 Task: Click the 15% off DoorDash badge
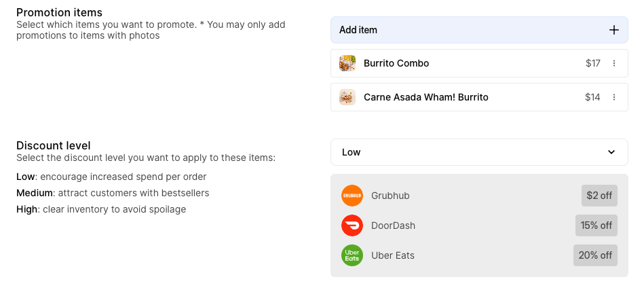pos(596,225)
